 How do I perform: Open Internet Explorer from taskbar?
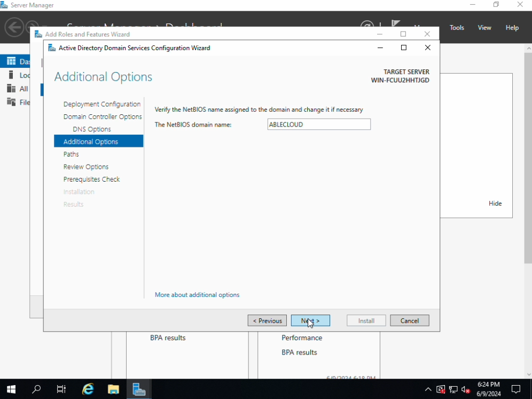point(88,389)
